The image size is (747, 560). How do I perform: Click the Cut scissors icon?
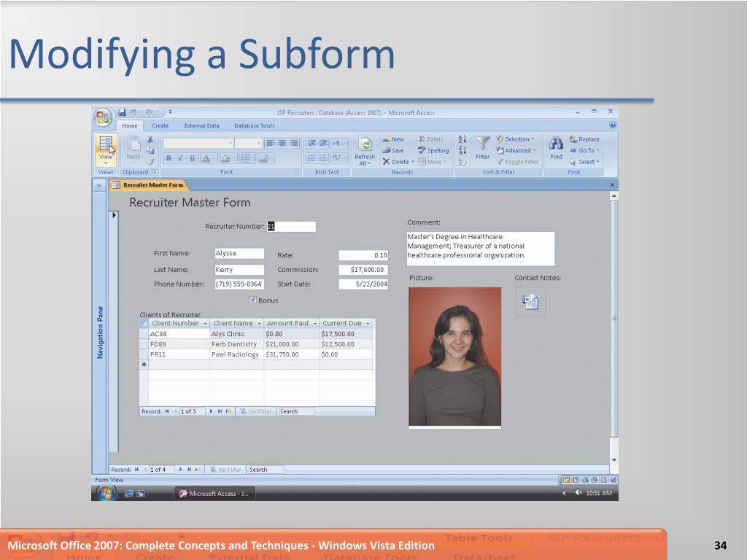click(150, 139)
